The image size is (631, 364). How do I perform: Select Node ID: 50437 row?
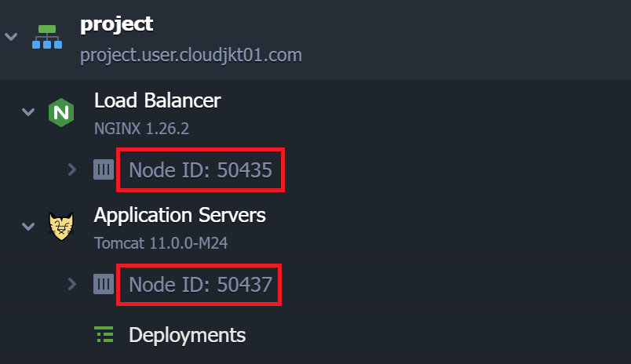315,284
